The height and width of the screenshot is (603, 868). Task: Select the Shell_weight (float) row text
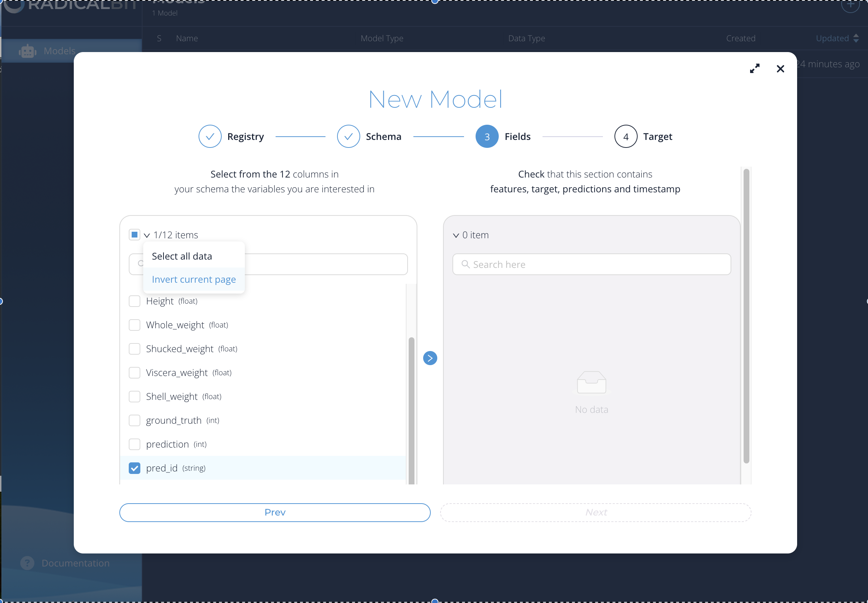[x=184, y=396]
